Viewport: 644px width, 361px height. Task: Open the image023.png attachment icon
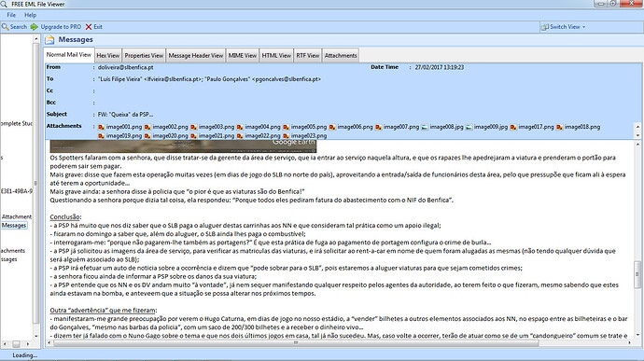point(286,136)
